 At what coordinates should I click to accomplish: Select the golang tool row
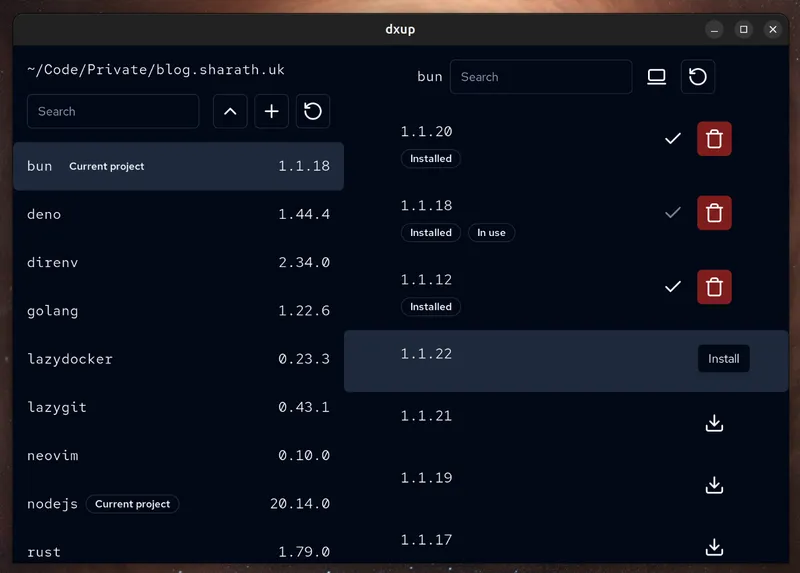pyautogui.click(x=179, y=311)
